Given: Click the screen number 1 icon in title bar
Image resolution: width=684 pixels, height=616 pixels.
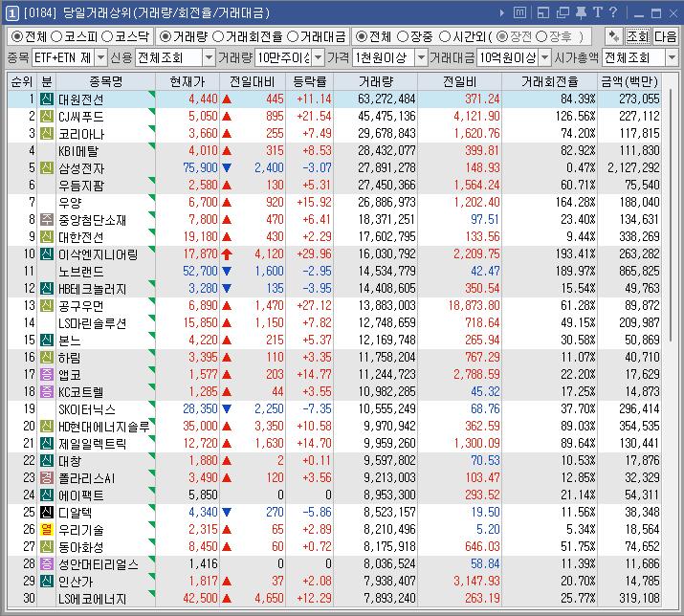Looking at the screenshot, I should pos(11,13).
